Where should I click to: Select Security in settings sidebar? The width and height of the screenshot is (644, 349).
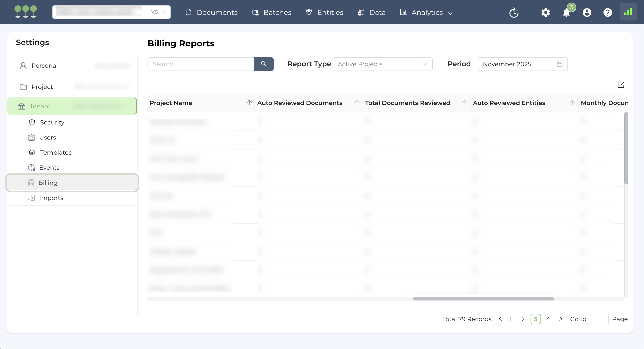pos(52,122)
